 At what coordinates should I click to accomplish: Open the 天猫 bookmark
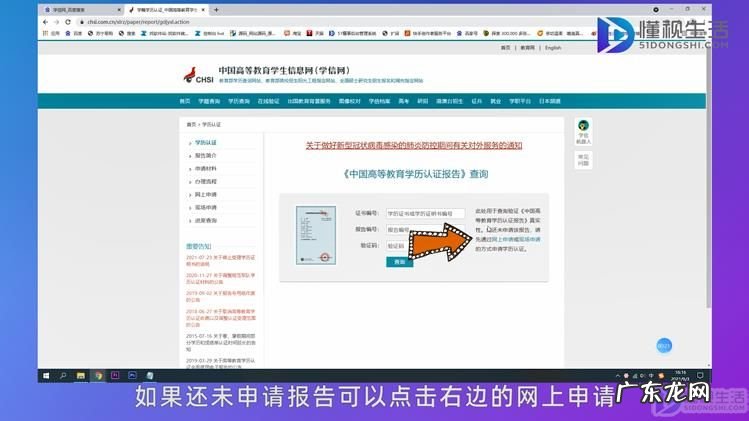pos(316,33)
